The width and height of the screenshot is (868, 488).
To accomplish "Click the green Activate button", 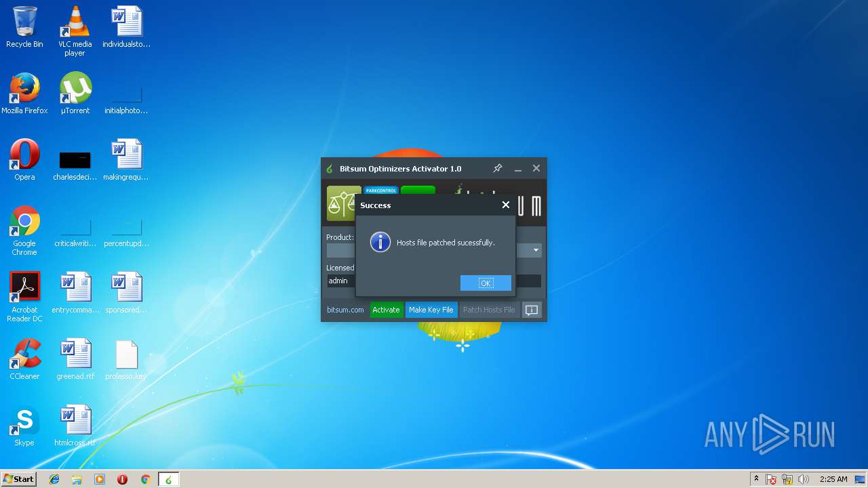I will tap(387, 310).
